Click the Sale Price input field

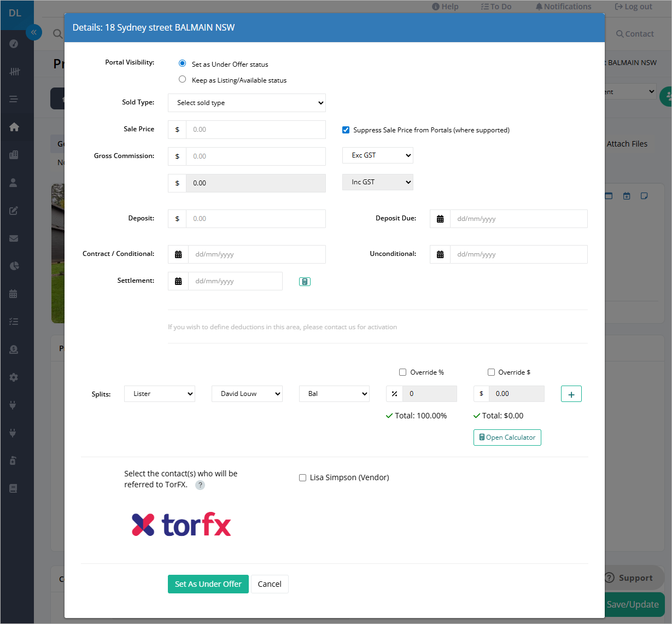pos(256,130)
